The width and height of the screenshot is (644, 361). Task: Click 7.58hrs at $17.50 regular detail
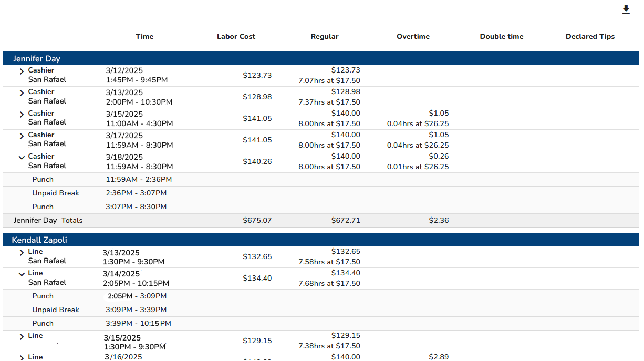[x=329, y=262]
